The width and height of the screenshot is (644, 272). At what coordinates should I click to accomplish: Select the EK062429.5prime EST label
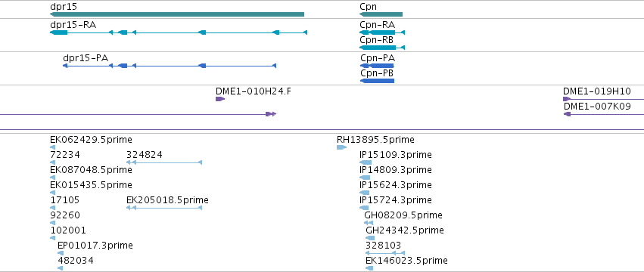click(x=91, y=140)
